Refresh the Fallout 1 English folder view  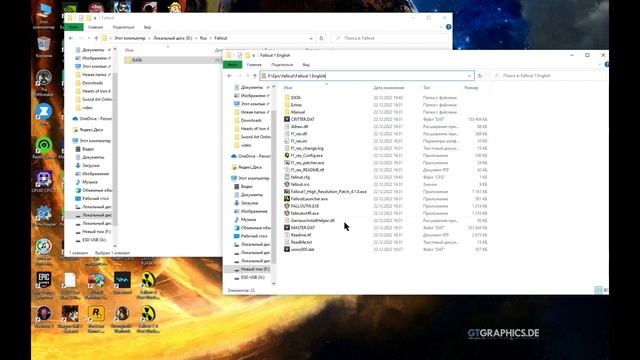tap(480, 76)
